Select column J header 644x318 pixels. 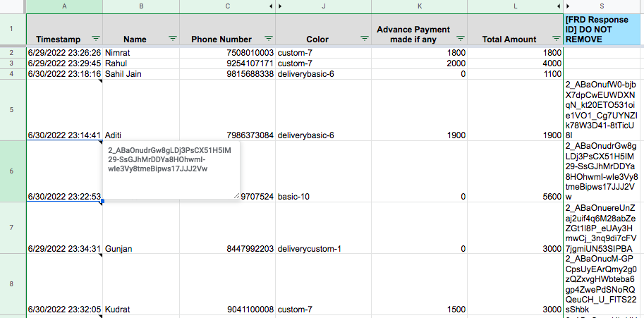click(x=323, y=6)
